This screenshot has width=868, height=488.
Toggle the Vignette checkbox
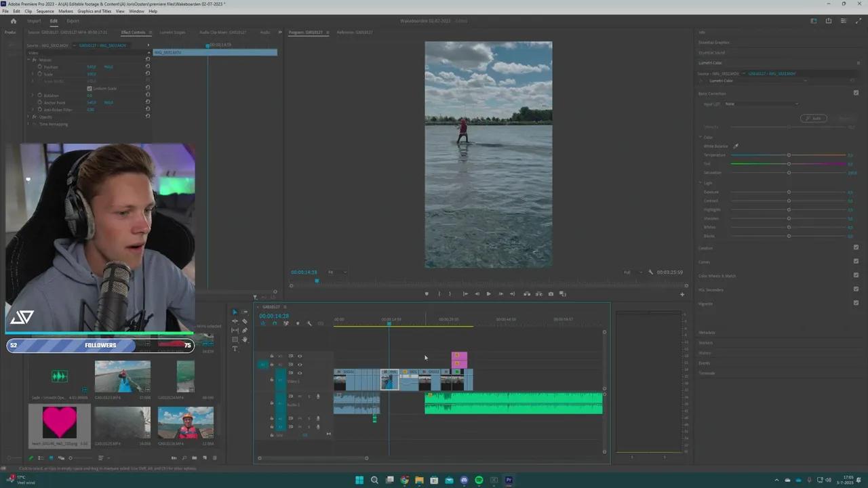[856, 303]
